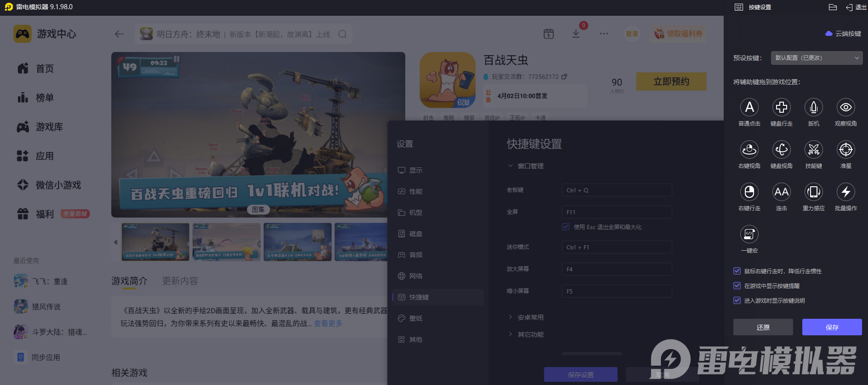Select the 重力感应 gravity icon

point(814,192)
